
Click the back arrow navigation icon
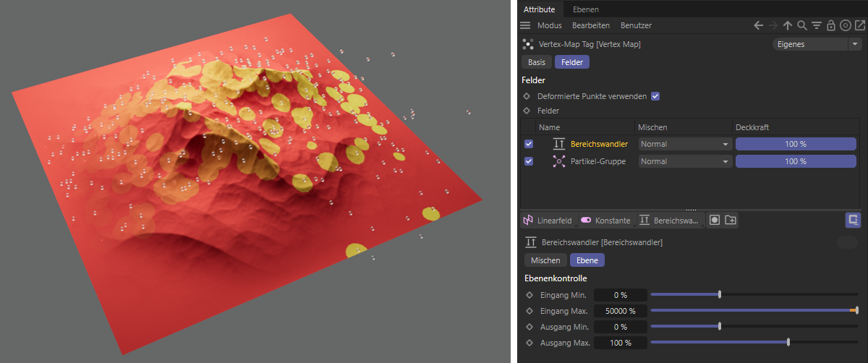coord(758,25)
